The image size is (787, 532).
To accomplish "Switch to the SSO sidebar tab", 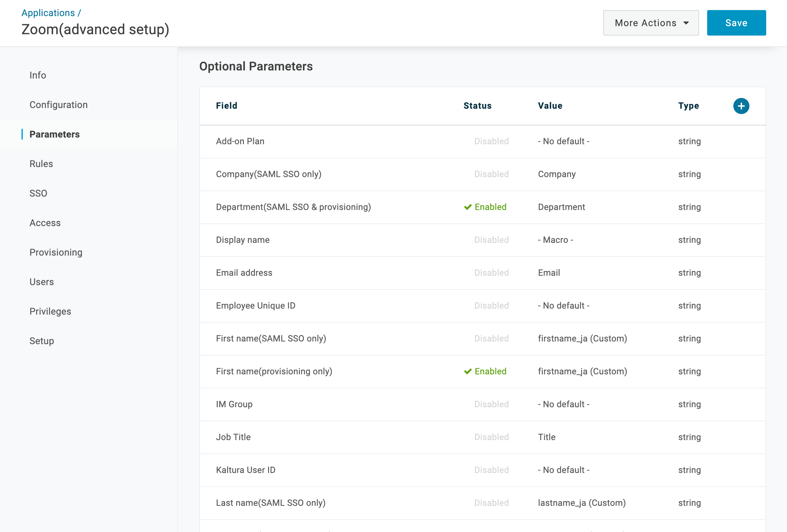I will pyautogui.click(x=38, y=193).
